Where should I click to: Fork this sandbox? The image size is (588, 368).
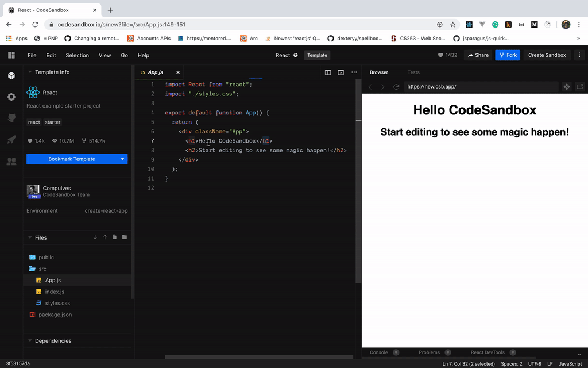click(508, 55)
